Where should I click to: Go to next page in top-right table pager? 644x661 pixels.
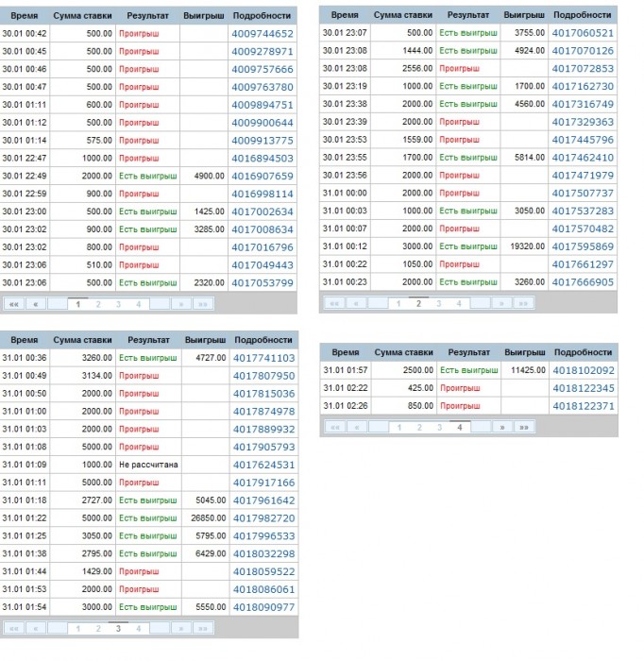pyautogui.click(x=501, y=303)
